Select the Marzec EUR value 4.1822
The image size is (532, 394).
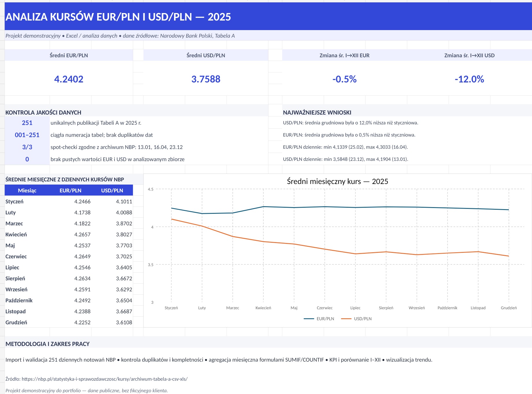pos(82,224)
